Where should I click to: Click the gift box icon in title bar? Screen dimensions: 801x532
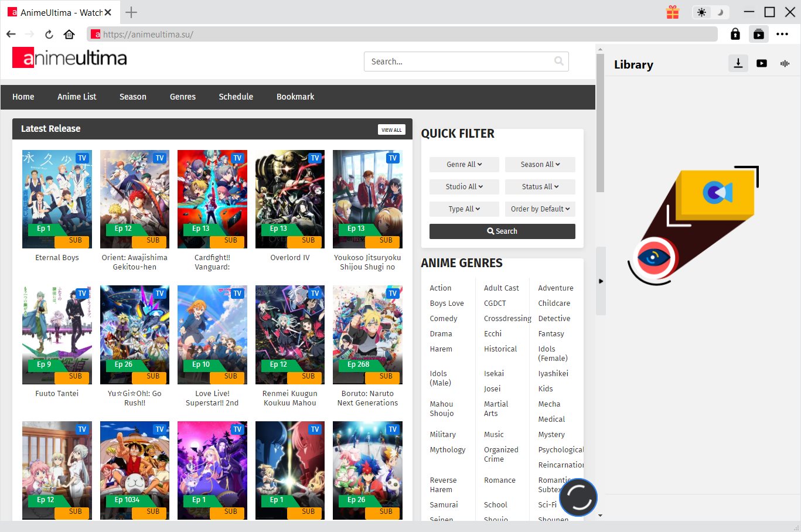coord(673,12)
